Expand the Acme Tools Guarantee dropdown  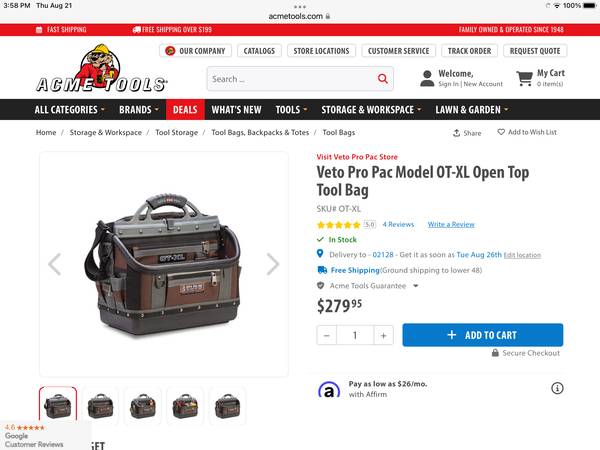click(416, 286)
